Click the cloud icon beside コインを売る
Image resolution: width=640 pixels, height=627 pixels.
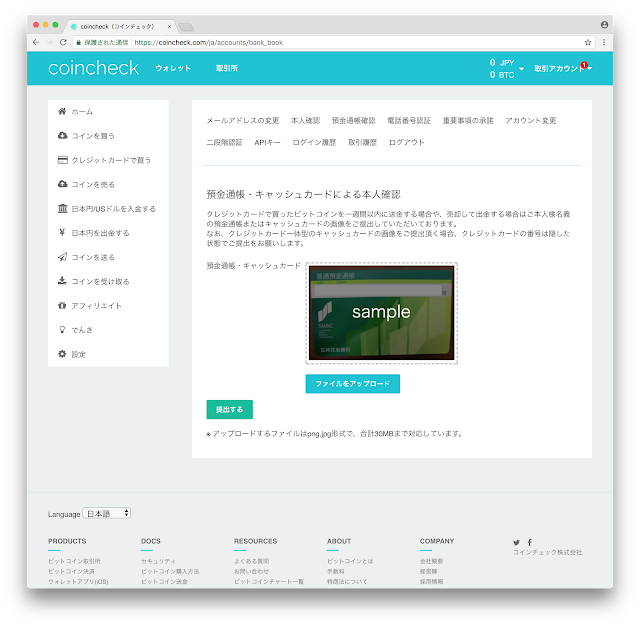(x=62, y=184)
